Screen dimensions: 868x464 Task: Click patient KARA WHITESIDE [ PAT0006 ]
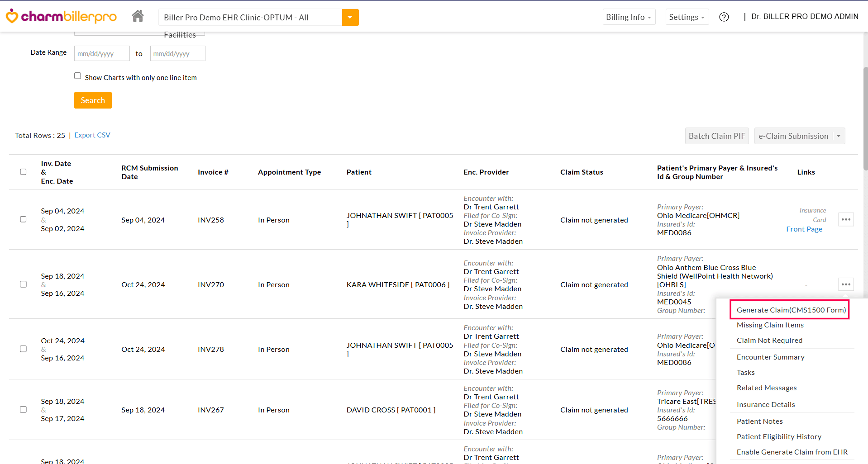coord(398,285)
